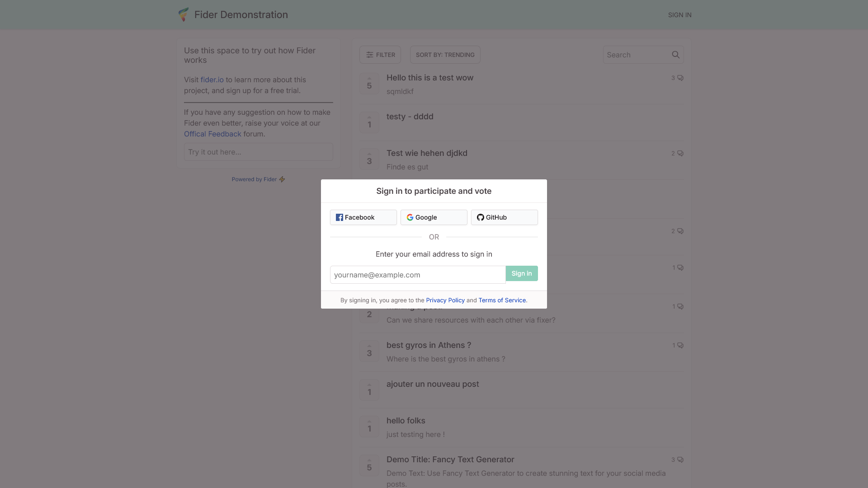Open post 'best gyros in Athens ?'
This screenshot has height=488, width=868.
(x=429, y=345)
